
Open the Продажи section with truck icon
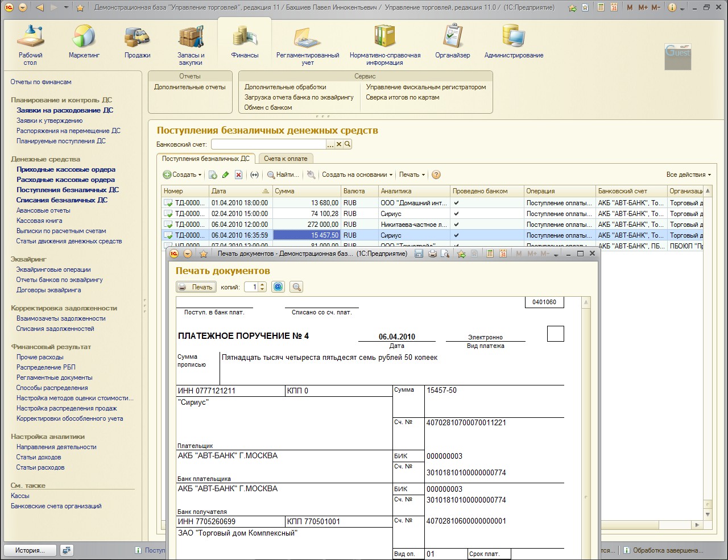click(137, 43)
